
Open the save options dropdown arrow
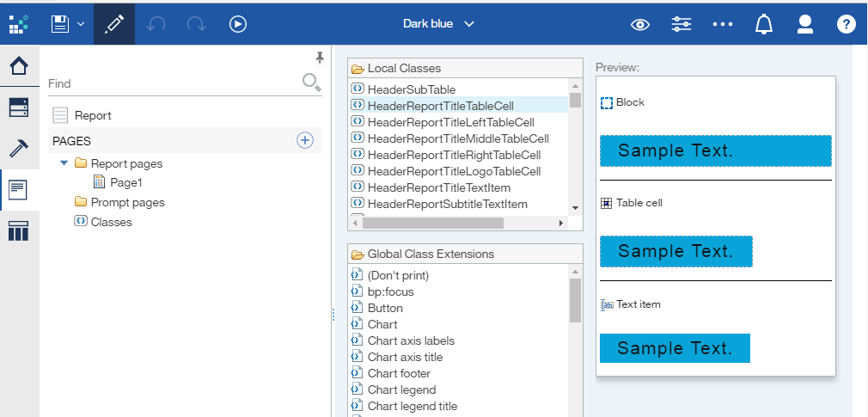(81, 24)
